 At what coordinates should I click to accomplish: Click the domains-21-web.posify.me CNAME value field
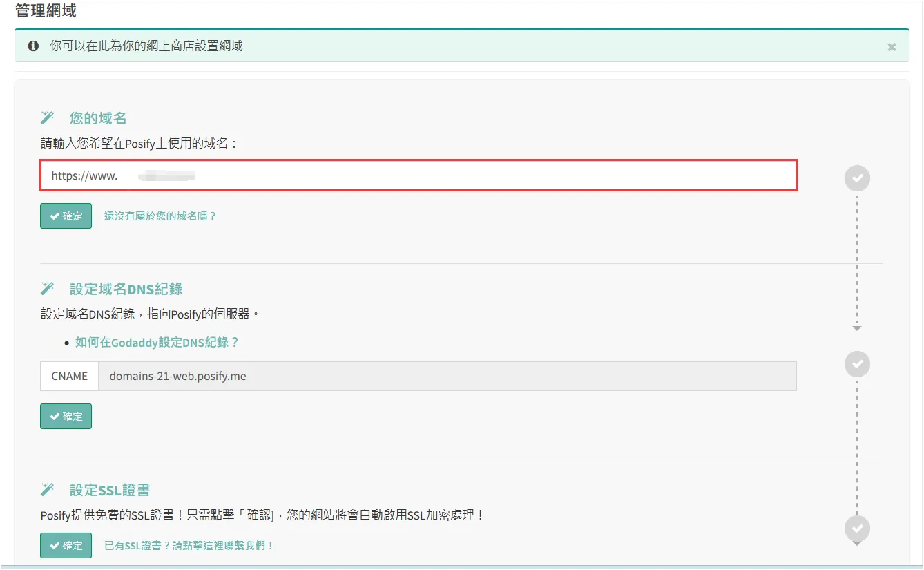point(447,377)
